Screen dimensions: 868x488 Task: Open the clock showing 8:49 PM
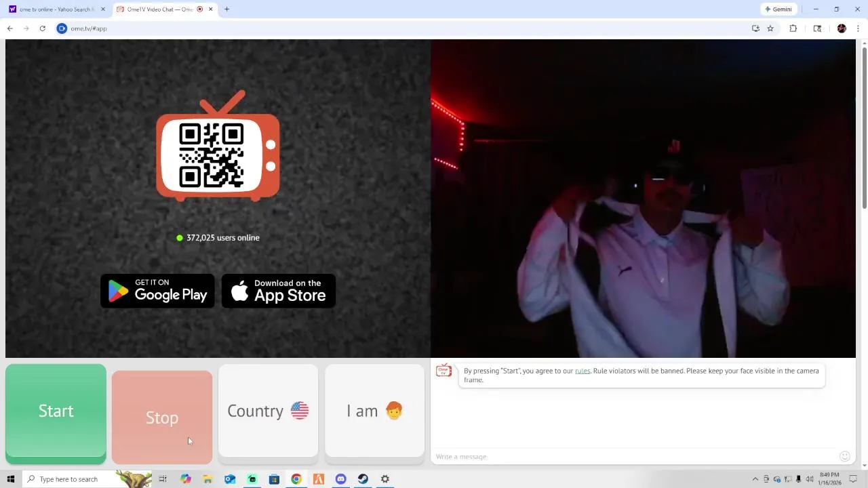(829, 479)
